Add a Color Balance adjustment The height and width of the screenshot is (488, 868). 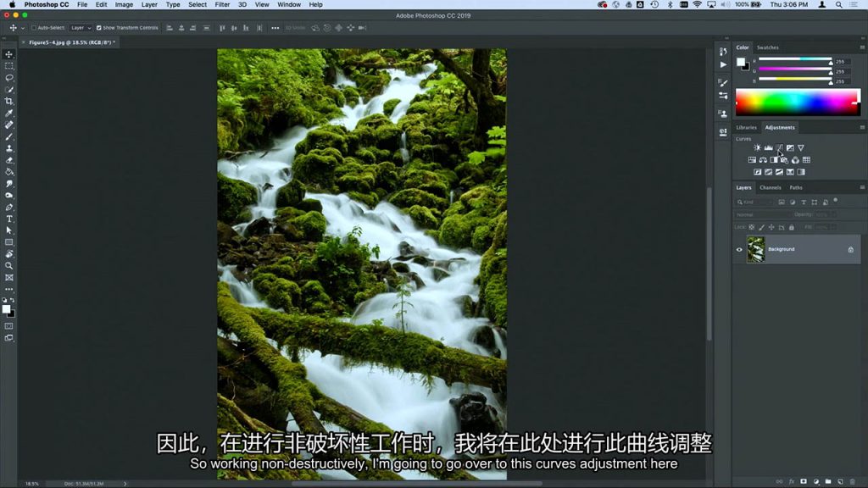coord(763,160)
